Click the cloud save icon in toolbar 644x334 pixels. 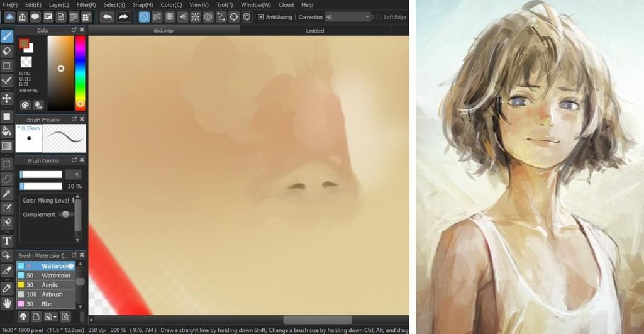(x=9, y=17)
